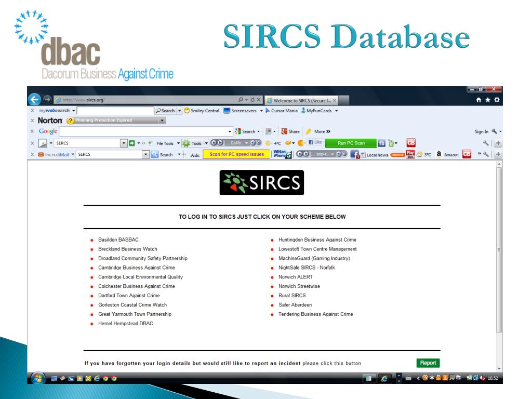Click the SIRCS logo banner

pos(262,182)
